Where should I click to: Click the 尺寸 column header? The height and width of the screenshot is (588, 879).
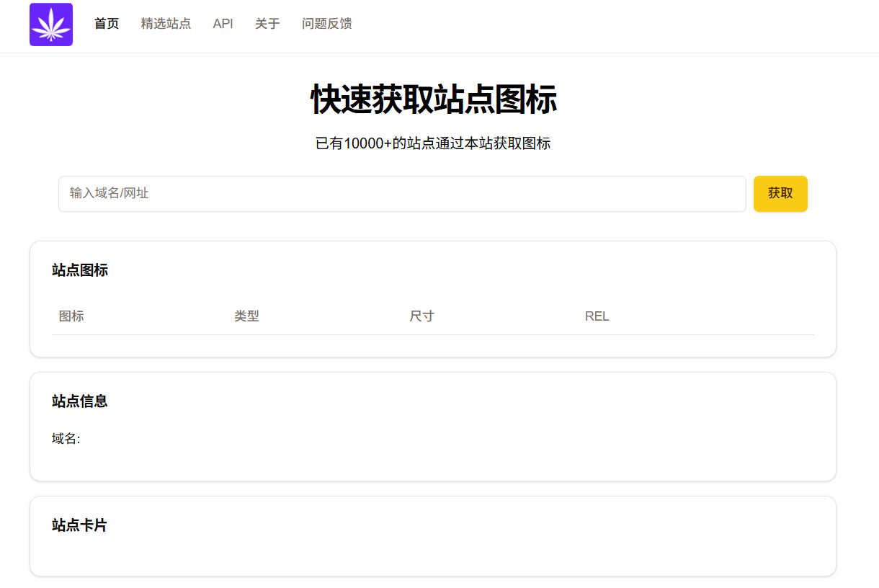tap(421, 316)
